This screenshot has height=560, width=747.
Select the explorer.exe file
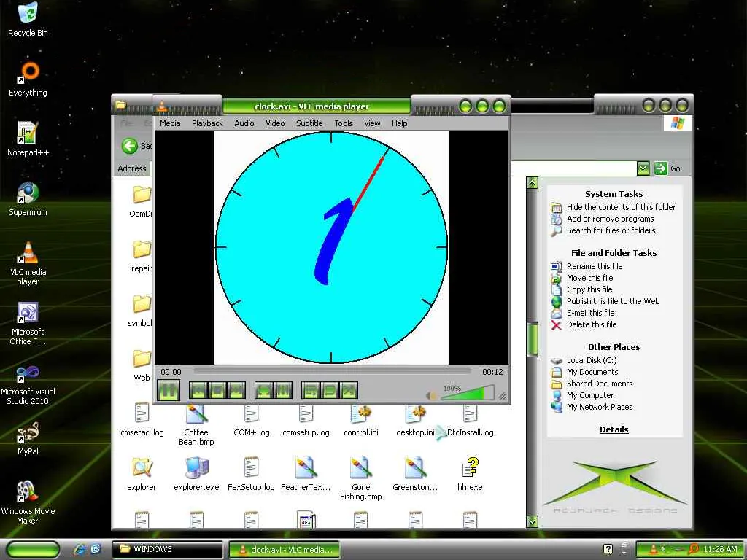(x=196, y=474)
